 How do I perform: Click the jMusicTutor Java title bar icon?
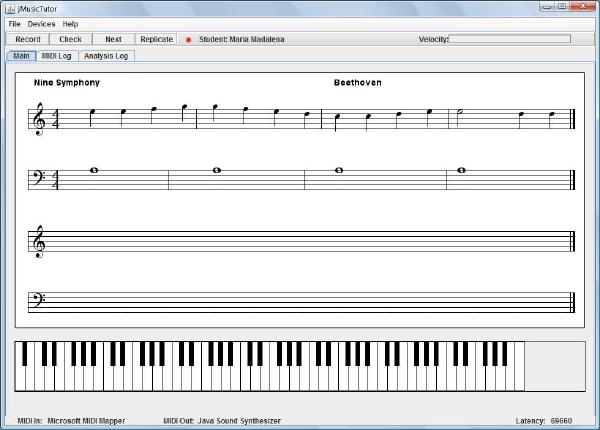point(11,8)
